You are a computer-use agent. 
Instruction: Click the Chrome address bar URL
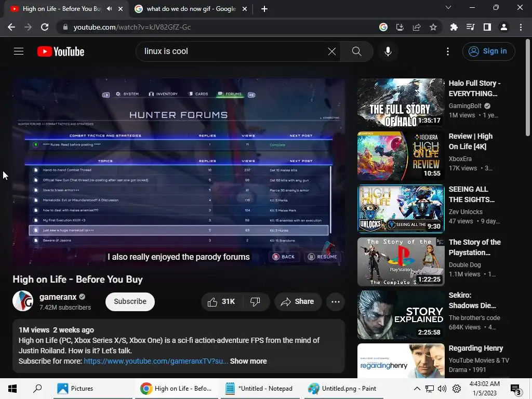132,27
